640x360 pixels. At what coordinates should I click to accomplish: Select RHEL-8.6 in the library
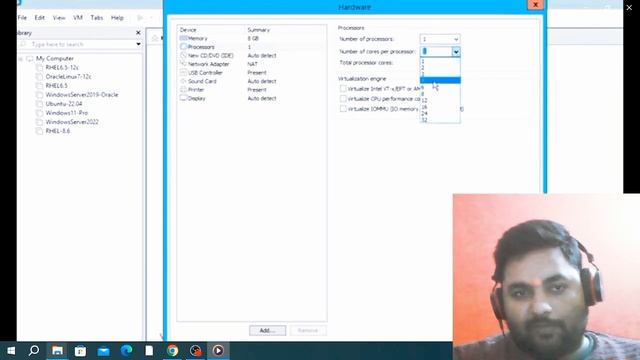pos(58,131)
